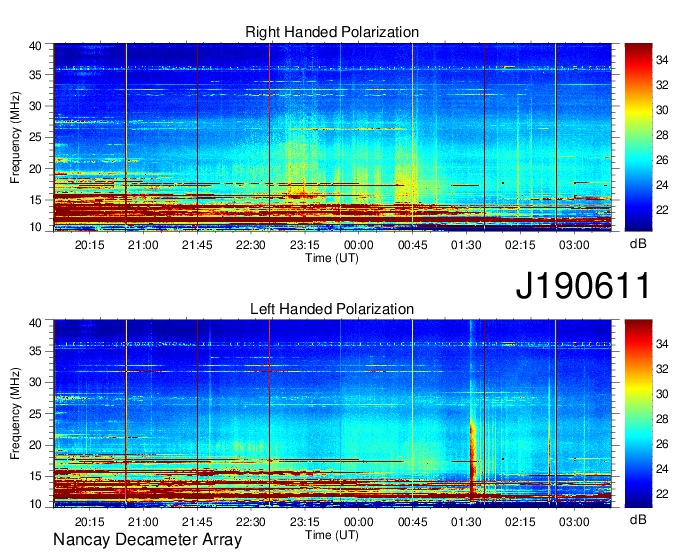Click the 22 dB label on Left Handed color bar

point(662,494)
